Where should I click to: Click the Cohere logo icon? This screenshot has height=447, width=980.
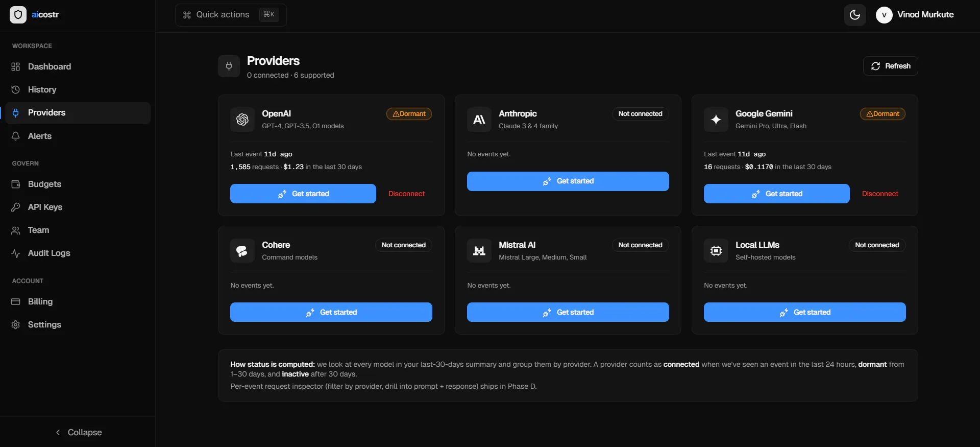coord(242,251)
